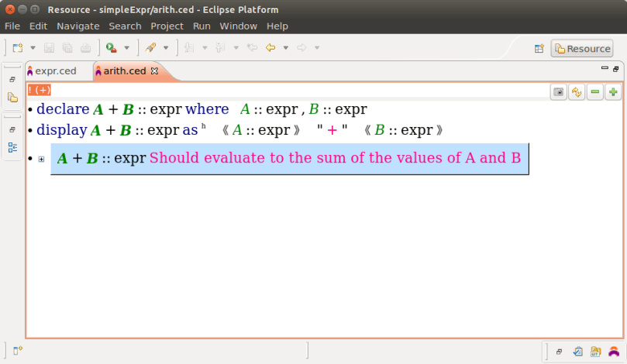Minimize the editor area panel
627x364 pixels.
[x=605, y=69]
